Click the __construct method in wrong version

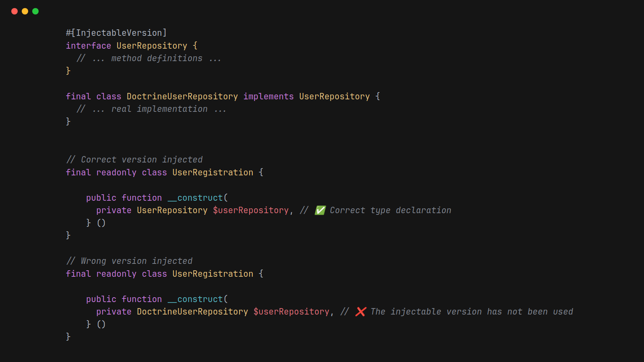point(196,299)
